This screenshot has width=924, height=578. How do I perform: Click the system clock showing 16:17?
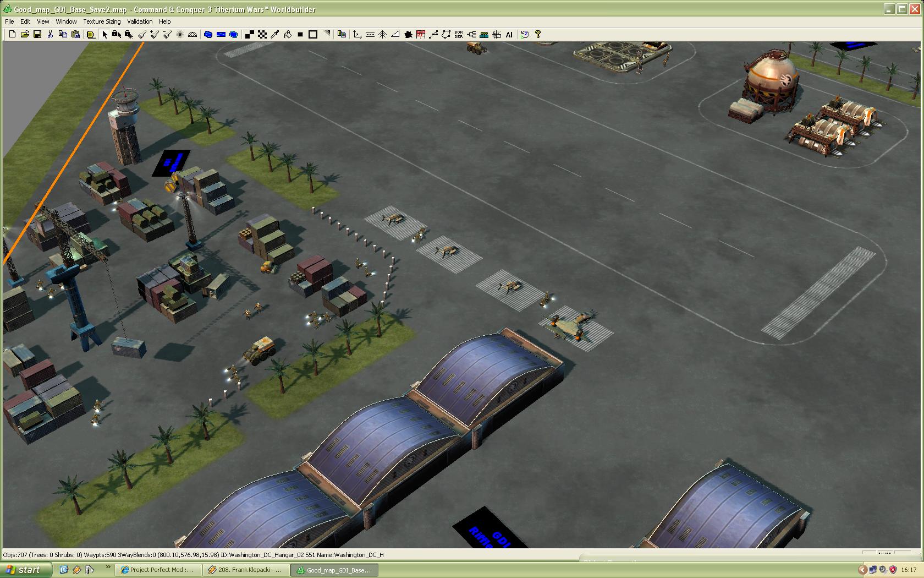(x=909, y=570)
